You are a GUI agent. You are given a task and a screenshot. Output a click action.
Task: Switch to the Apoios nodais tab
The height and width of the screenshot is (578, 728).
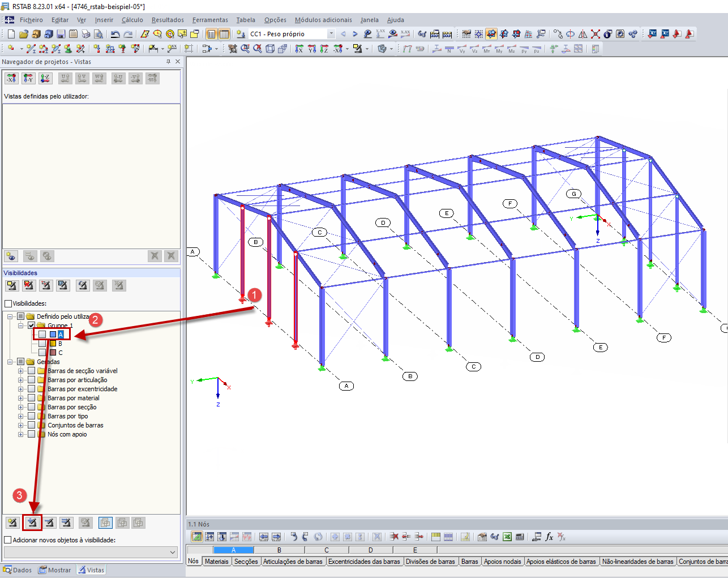(503, 562)
